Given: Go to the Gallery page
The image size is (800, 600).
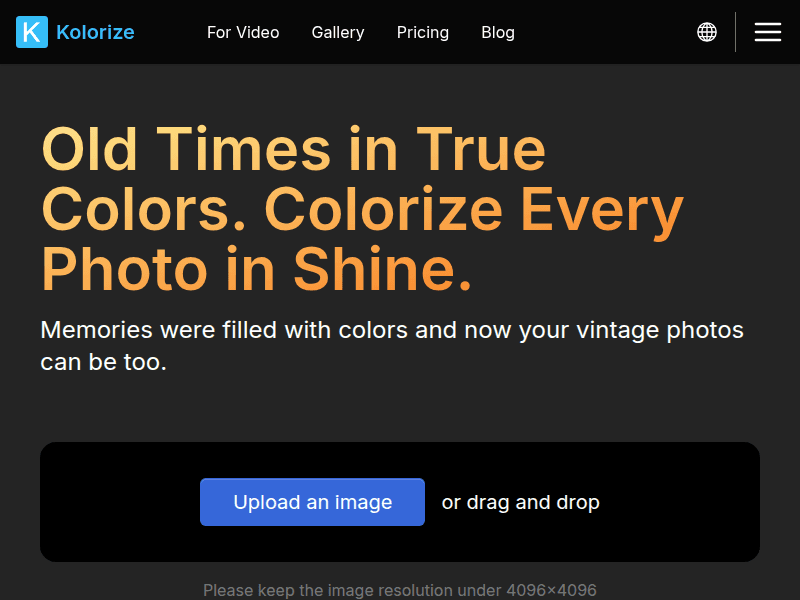Looking at the screenshot, I should click(x=338, y=33).
